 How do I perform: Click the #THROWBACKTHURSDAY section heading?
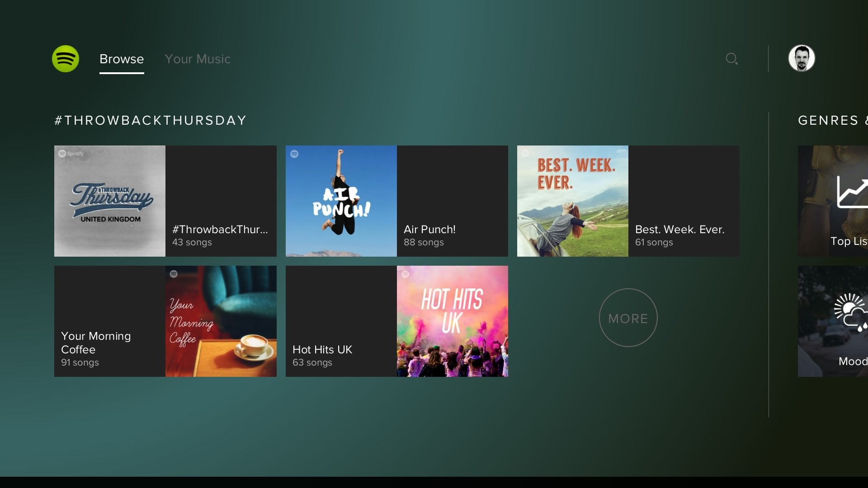coord(151,120)
